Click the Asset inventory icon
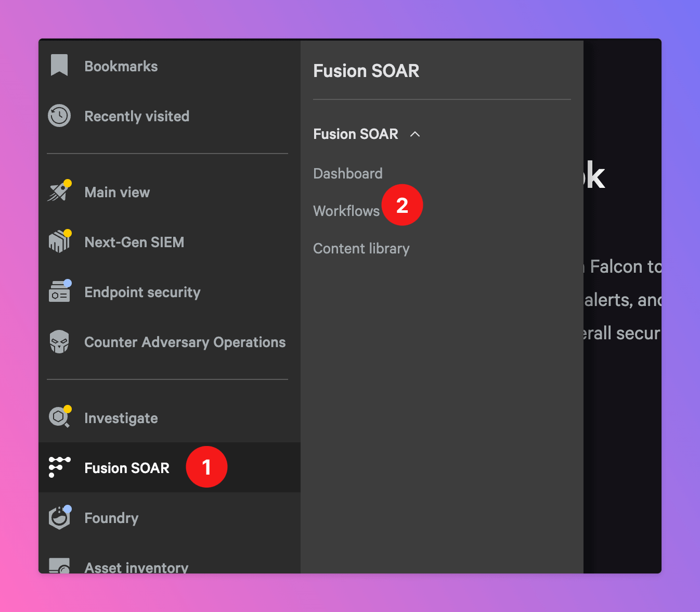Screen dimensions: 700x612 coord(59,566)
